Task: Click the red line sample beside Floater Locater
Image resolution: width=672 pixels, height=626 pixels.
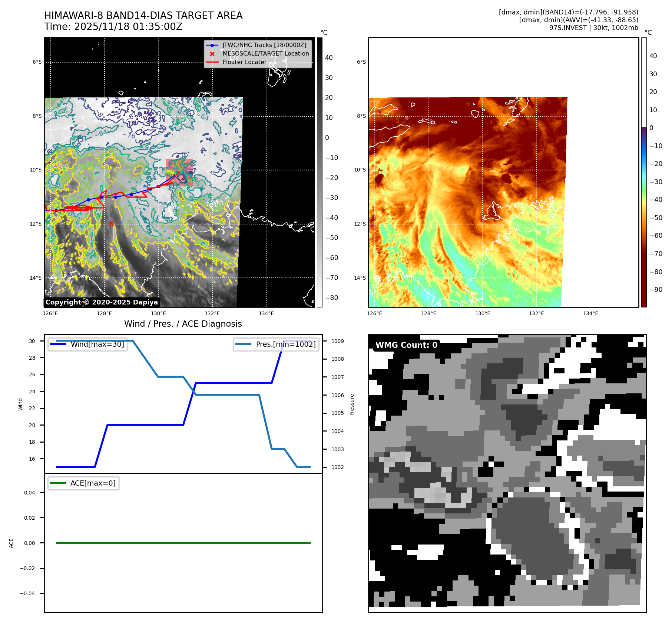Action: (212, 62)
